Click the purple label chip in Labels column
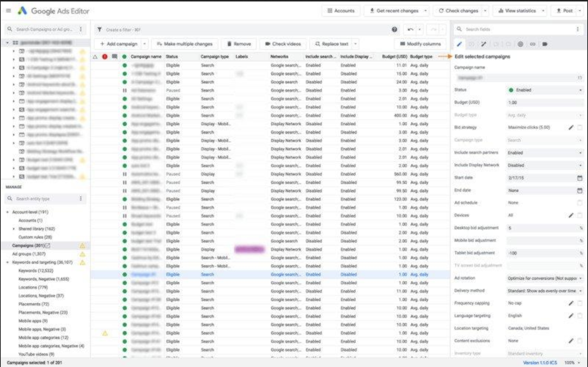Viewport: 588px width, 367px height. 249,249
